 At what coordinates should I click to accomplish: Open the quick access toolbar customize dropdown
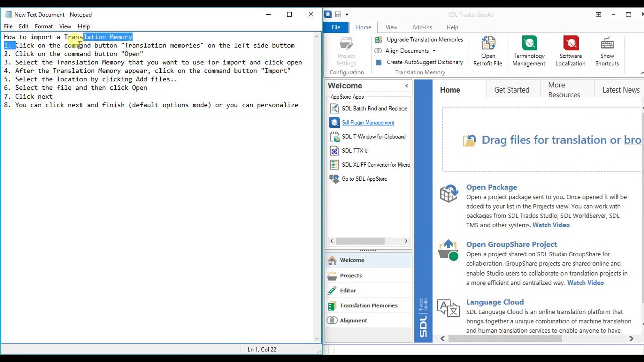tap(347, 14)
